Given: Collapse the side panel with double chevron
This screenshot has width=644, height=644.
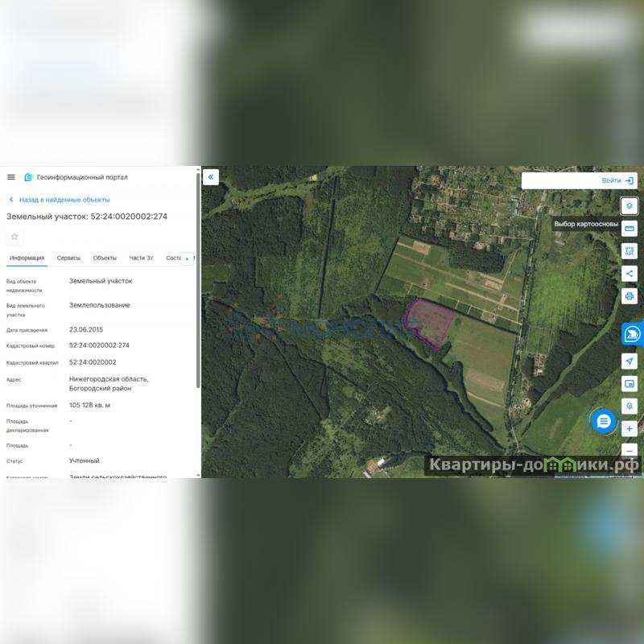Looking at the screenshot, I should tap(211, 177).
